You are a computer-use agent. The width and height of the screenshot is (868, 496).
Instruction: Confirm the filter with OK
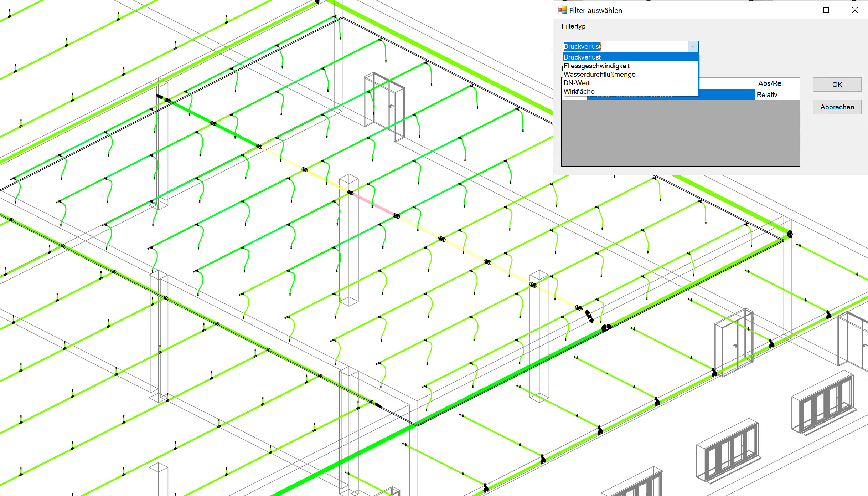[837, 85]
